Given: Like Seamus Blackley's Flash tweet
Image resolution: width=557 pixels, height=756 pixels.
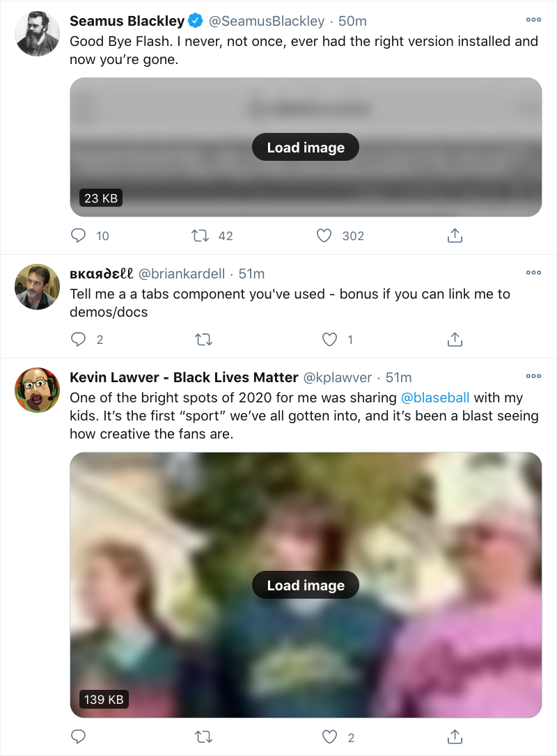Looking at the screenshot, I should [x=324, y=236].
